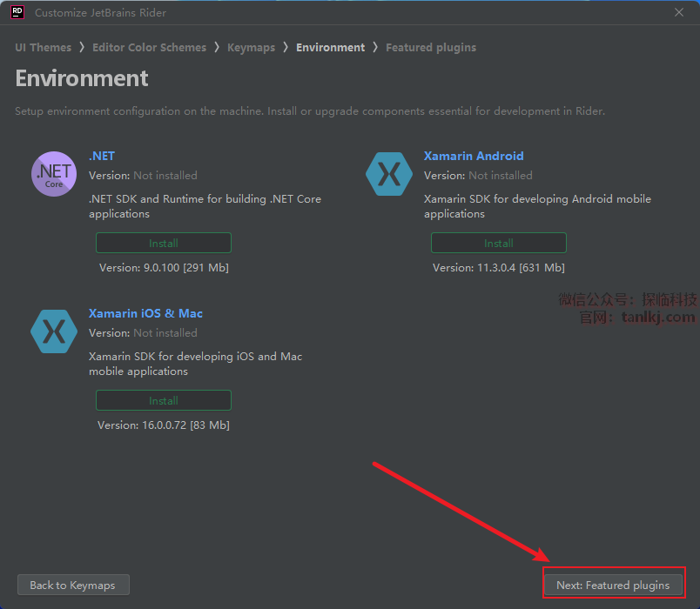Install the .NET SDK version 9.0.100
The image size is (700, 609).
coord(164,243)
